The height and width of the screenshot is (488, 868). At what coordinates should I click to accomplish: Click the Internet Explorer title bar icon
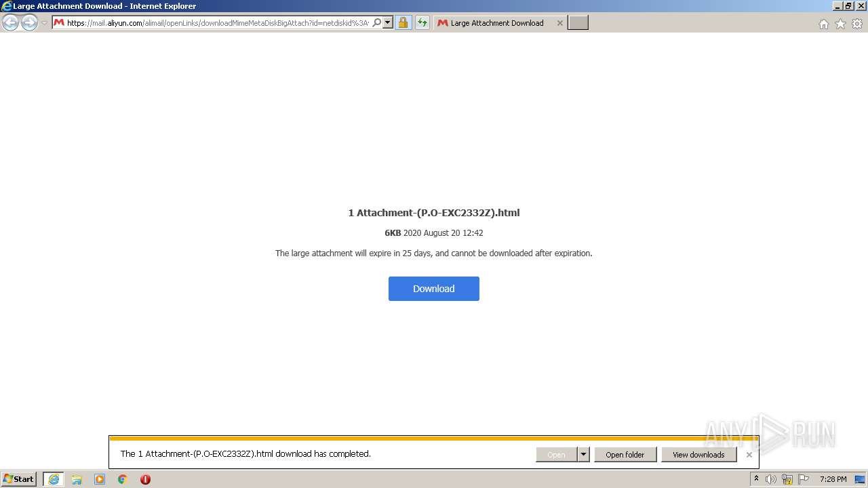(x=7, y=6)
